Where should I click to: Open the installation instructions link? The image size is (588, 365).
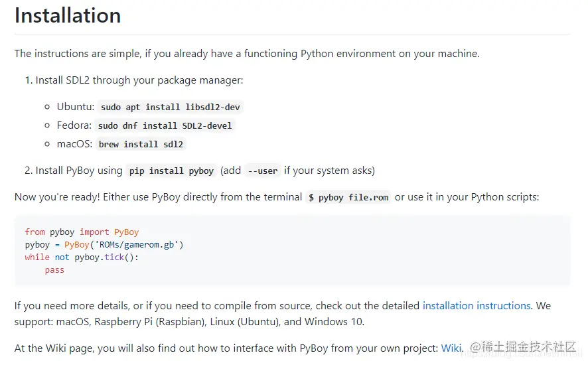pyautogui.click(x=477, y=306)
